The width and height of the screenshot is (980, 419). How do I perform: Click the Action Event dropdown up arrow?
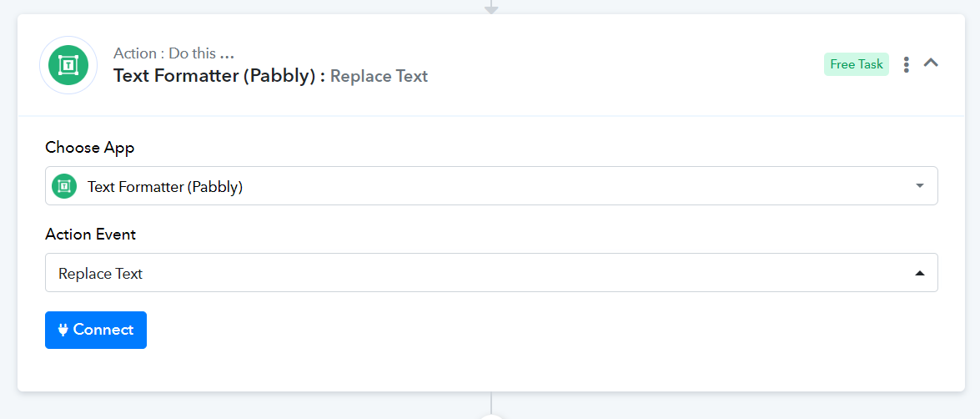(919, 273)
